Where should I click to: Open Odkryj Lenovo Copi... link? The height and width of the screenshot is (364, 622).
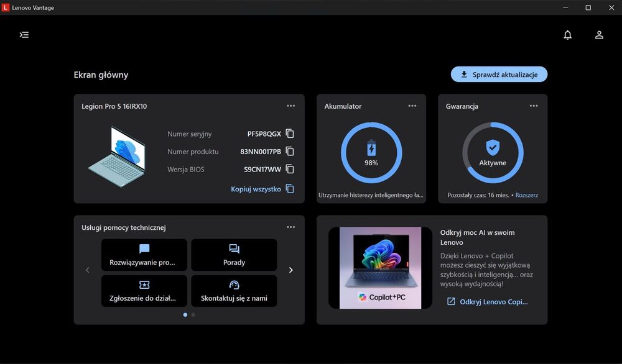[488, 302]
